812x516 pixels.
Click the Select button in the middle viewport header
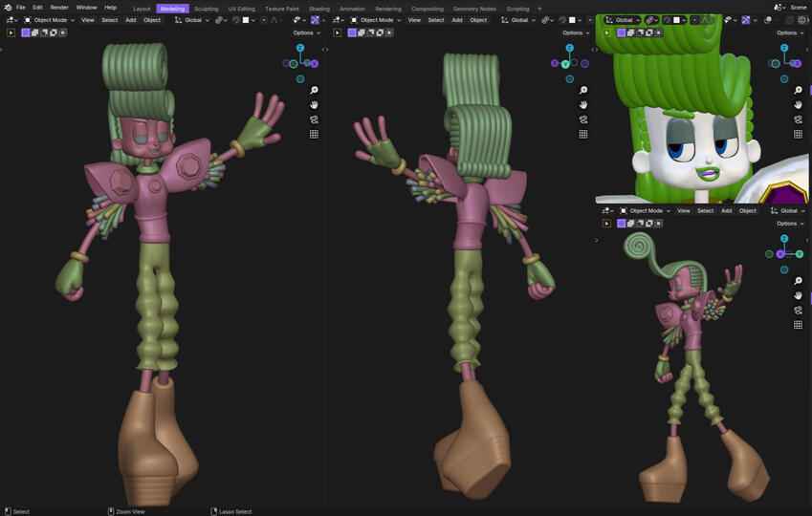[436, 20]
